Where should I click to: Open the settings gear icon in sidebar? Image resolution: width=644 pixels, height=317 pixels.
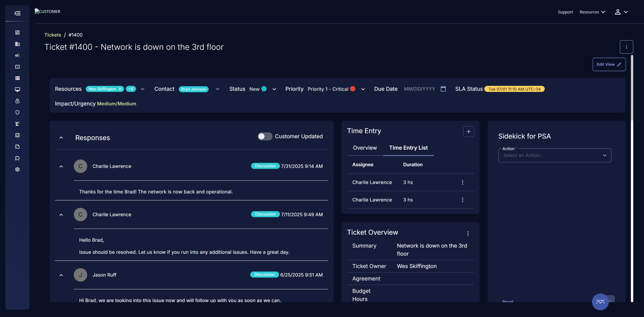[17, 170]
